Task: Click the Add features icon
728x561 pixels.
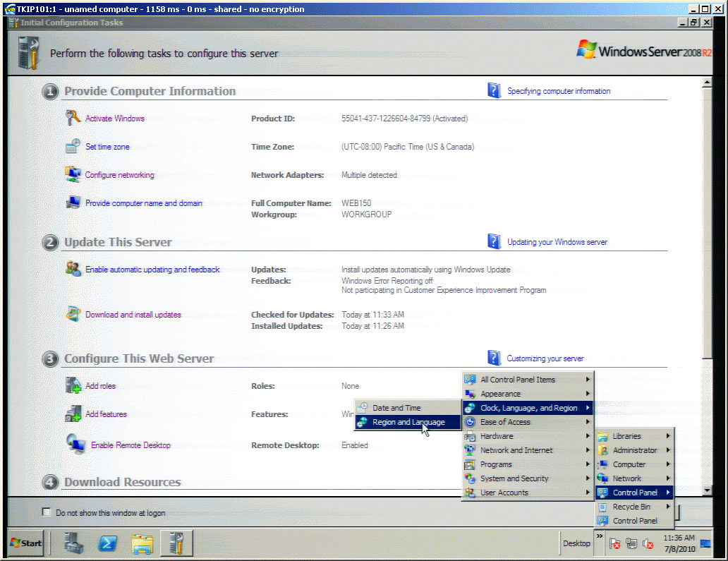Action: (x=73, y=414)
